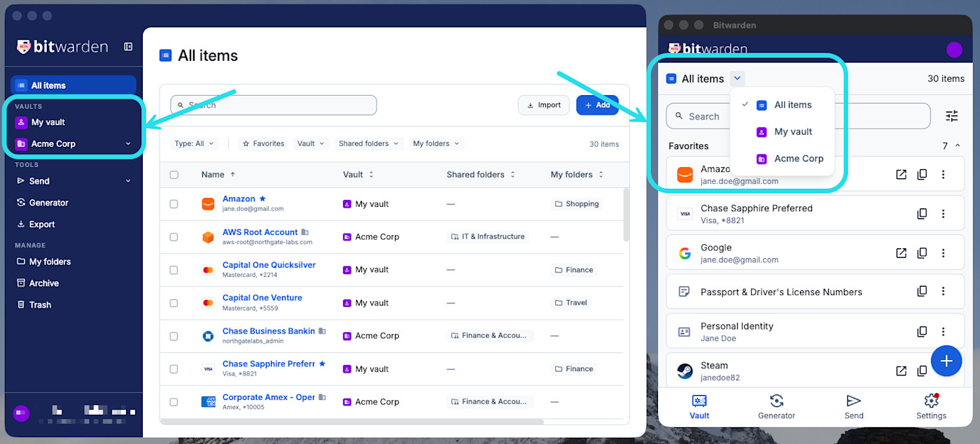Image resolution: width=980 pixels, height=444 pixels.
Task: Collapse the Favorites section chevron
Action: (958, 145)
